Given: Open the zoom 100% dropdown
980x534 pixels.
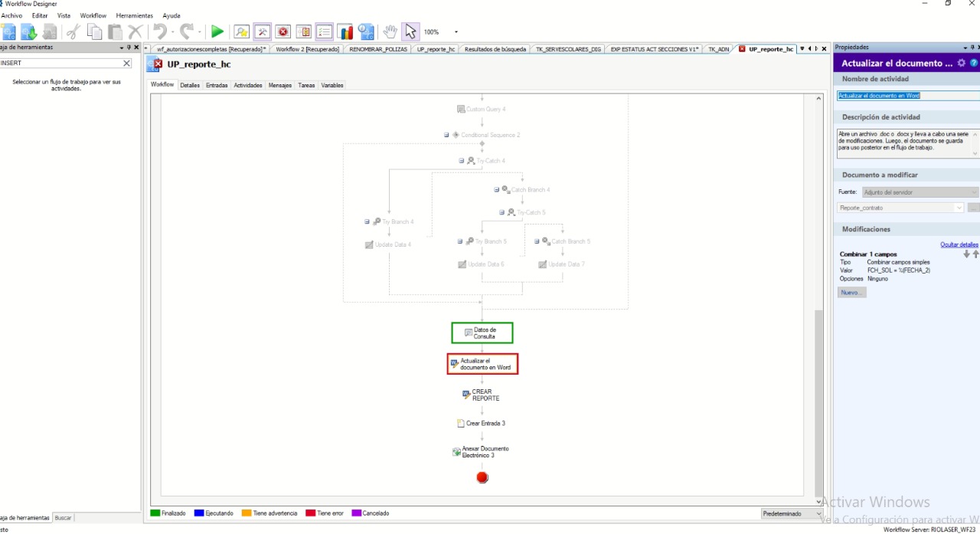Looking at the screenshot, I should [456, 32].
